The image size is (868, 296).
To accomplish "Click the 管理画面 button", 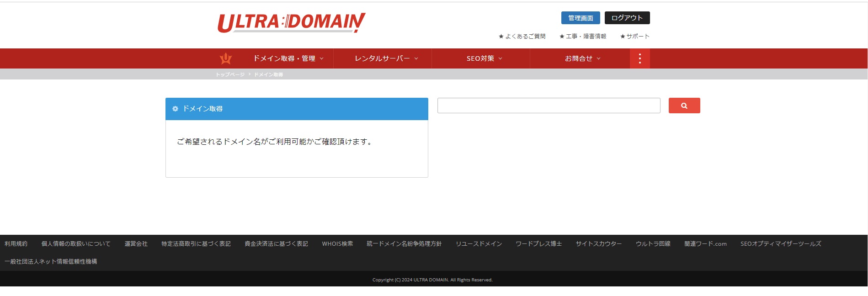I will click(580, 18).
